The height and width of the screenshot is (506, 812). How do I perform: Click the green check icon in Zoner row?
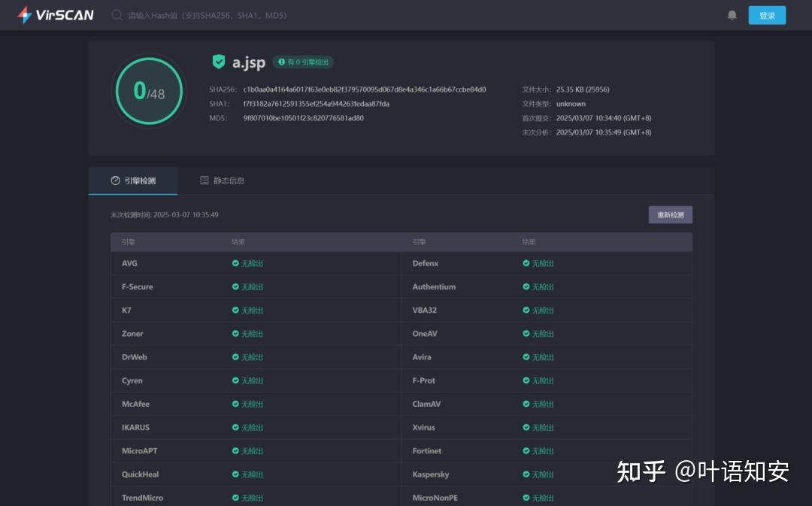[x=235, y=334]
